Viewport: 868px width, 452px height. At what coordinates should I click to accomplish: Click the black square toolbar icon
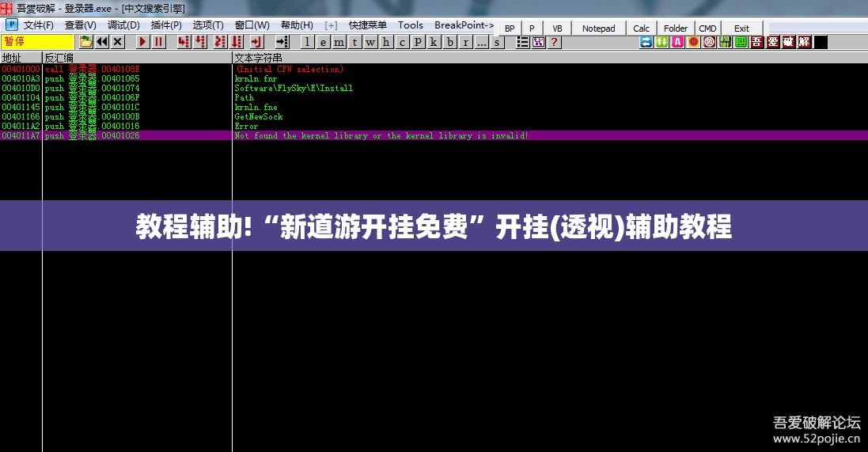pos(821,42)
